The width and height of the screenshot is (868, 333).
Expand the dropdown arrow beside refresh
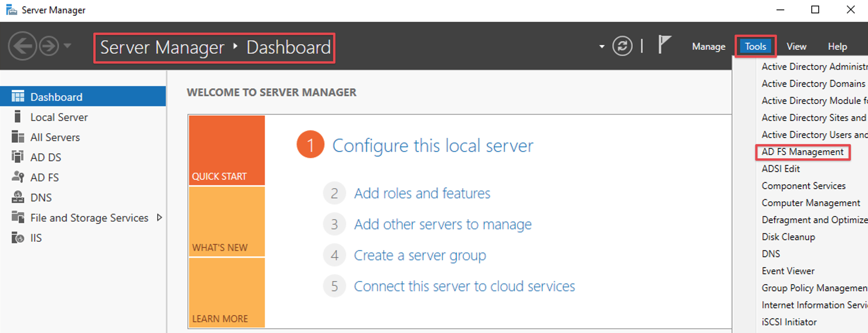tap(602, 46)
